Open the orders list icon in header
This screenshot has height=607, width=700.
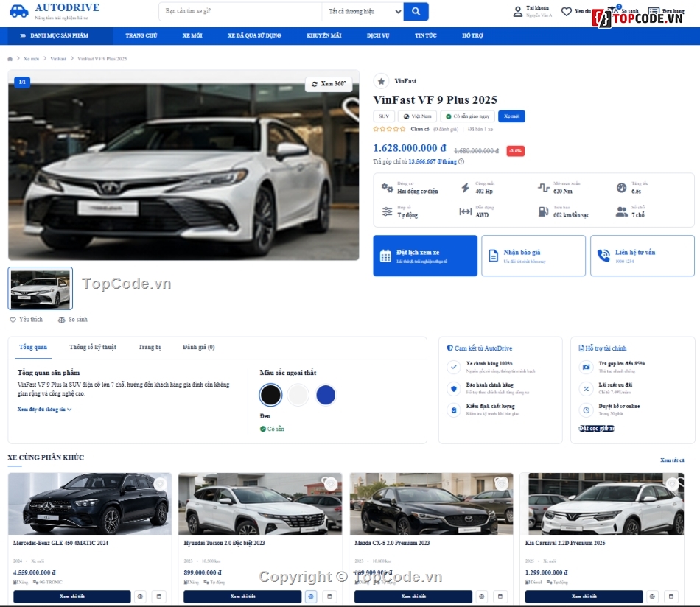(x=654, y=11)
